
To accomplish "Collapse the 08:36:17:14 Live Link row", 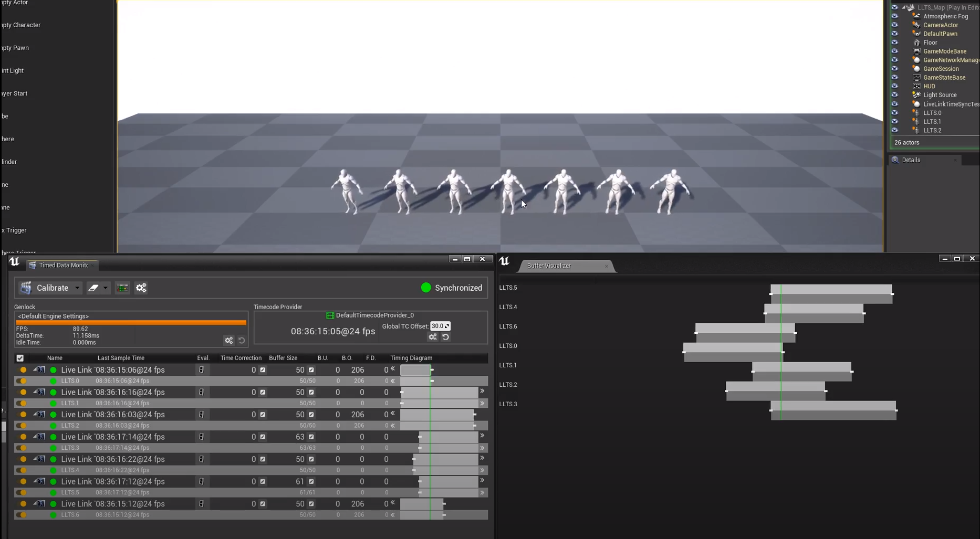I will [x=35, y=436].
